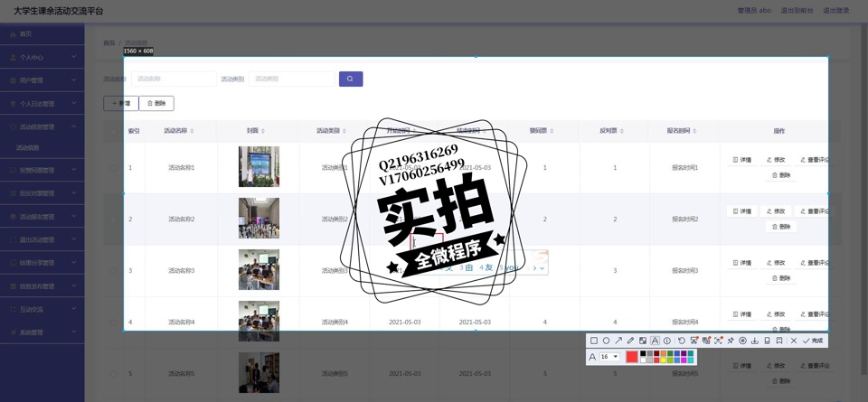868x402 pixels.
Task: Select the ellipse annotation tool
Action: (606, 341)
